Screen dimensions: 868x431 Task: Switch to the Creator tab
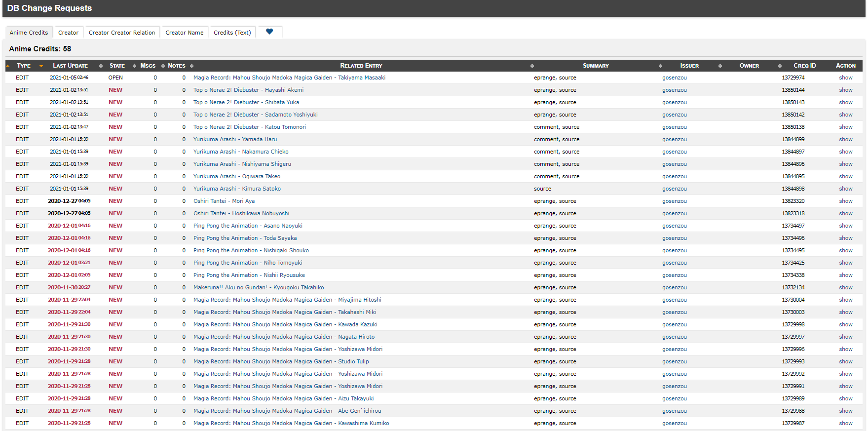point(68,33)
